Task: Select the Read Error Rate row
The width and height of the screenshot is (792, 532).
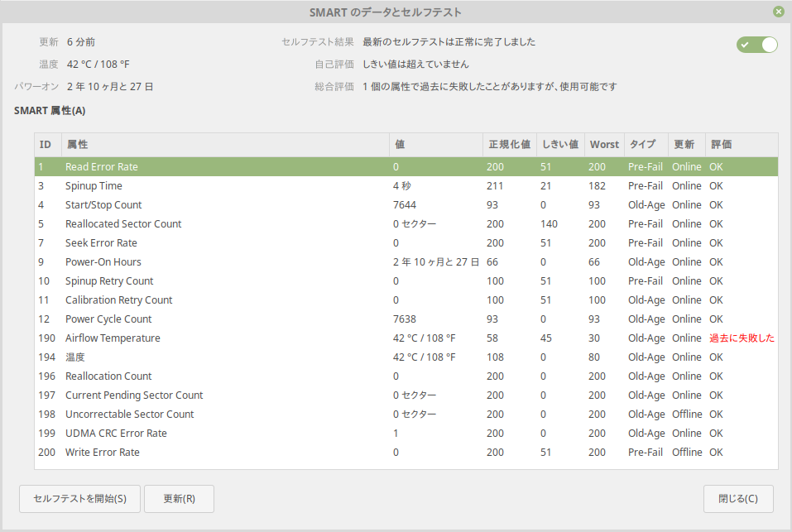Action: pyautogui.click(x=406, y=166)
